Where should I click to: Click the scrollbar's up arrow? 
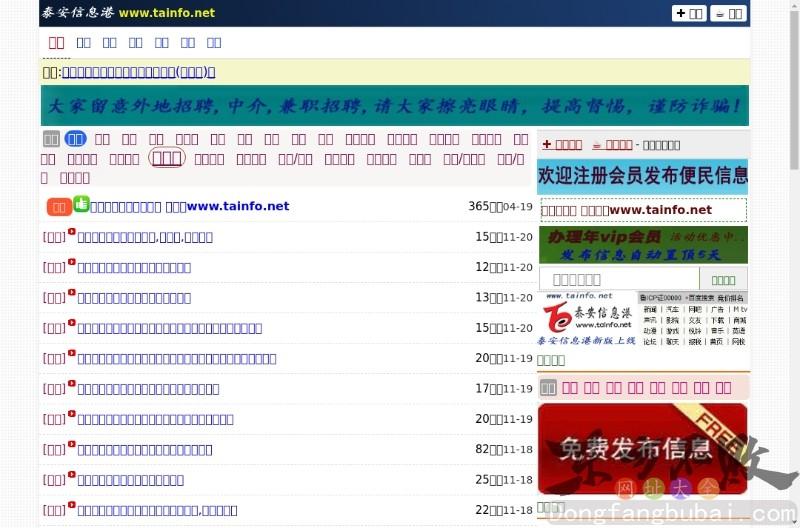tap(794, 4)
